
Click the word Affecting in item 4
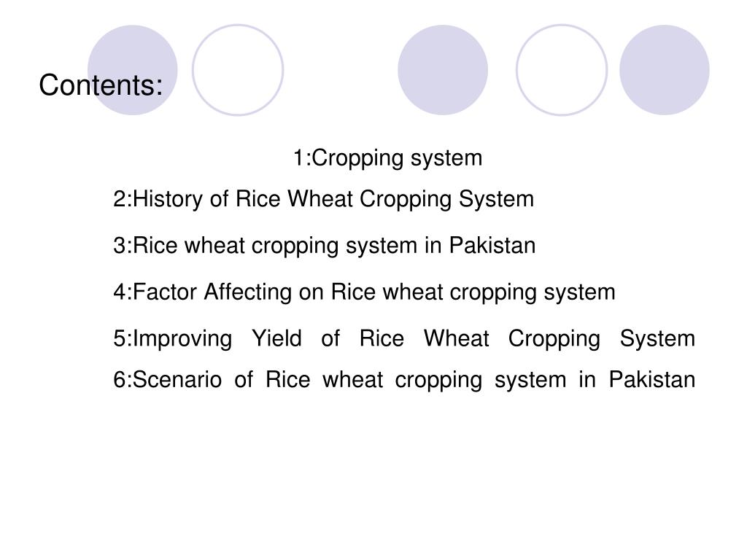[x=248, y=292]
